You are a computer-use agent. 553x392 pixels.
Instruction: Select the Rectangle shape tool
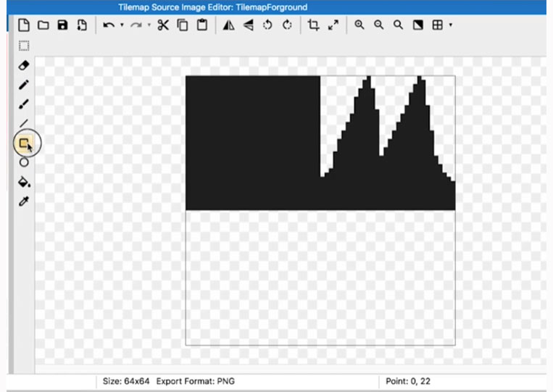(x=25, y=143)
